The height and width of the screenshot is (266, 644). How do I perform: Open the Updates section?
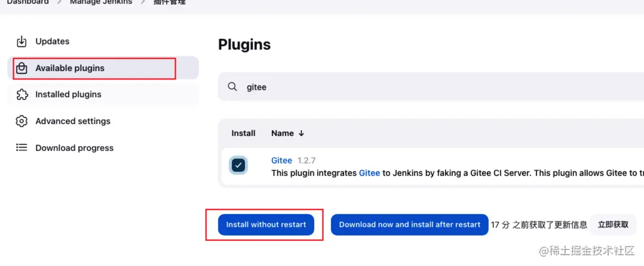coord(52,41)
